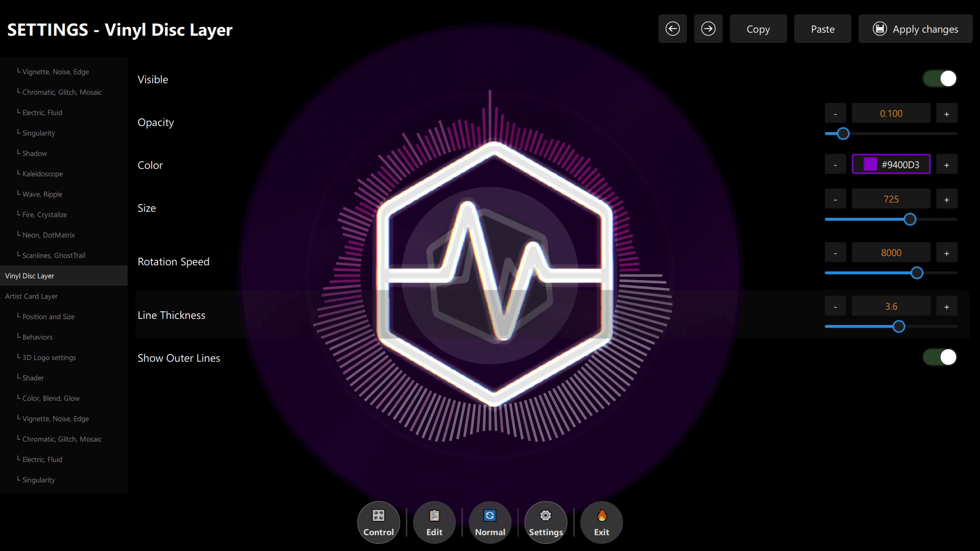Select 3D Logo settings under Artist Card Layer
This screenshot has height=551, width=980.
pyautogui.click(x=48, y=357)
